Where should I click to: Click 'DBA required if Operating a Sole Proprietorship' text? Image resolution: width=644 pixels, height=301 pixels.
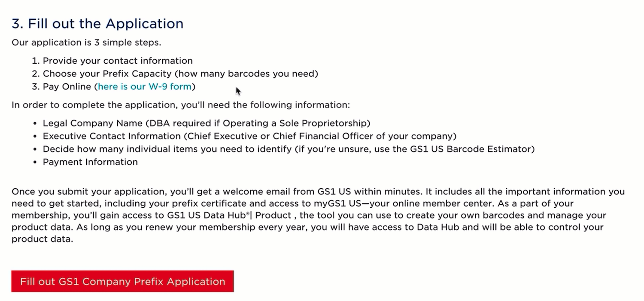[258, 123]
